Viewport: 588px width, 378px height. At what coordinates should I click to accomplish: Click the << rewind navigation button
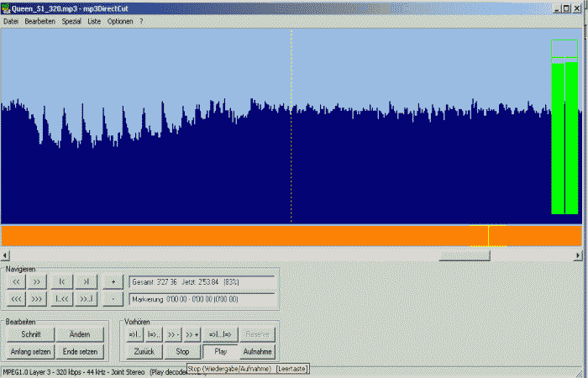17,281
